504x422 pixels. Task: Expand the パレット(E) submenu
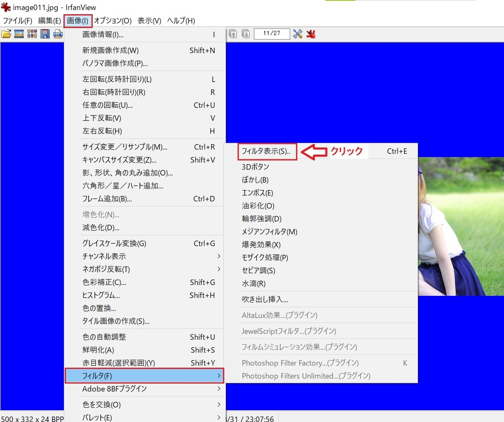point(97,417)
